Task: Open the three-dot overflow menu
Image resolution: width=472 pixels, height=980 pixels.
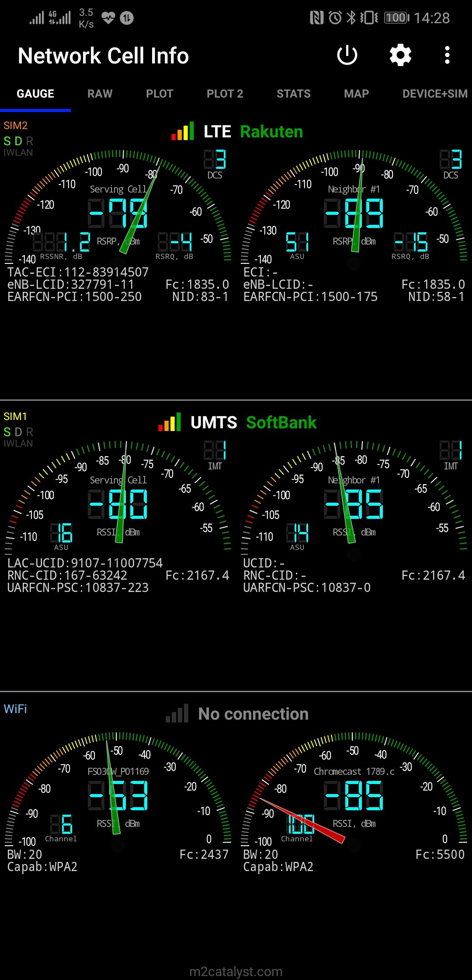Action: coord(447,56)
